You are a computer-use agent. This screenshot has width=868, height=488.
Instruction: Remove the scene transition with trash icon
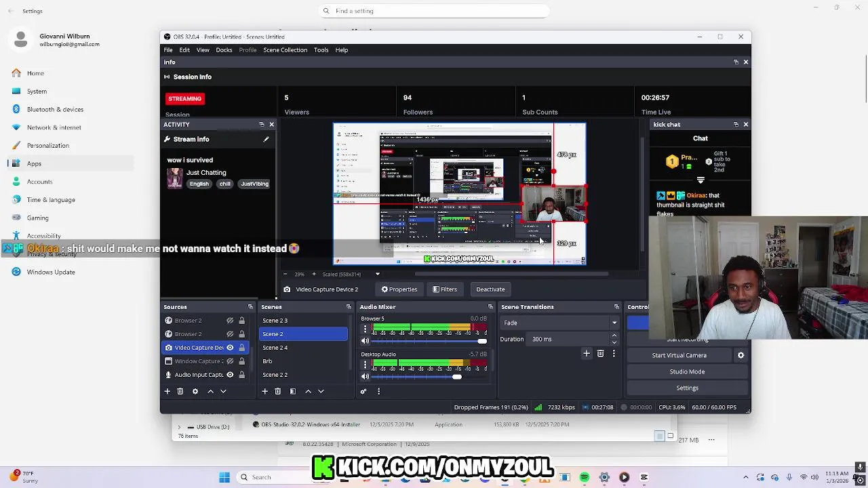point(600,354)
